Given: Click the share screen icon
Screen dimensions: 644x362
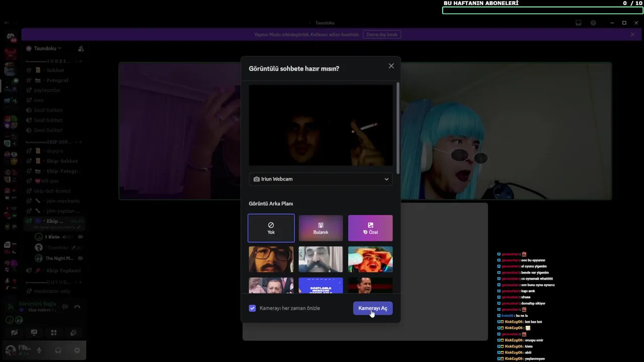Looking at the screenshot, I should [34, 332].
